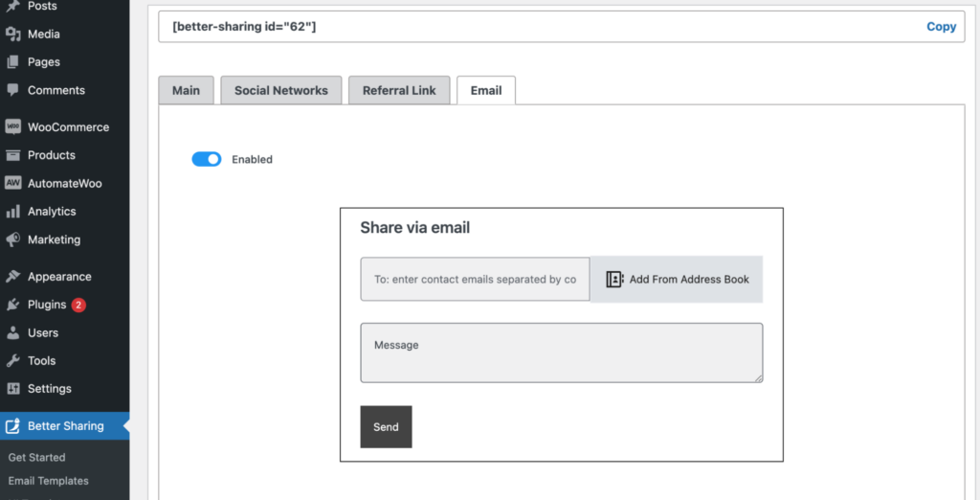Screen dimensions: 980x500
Task: Open the Referral Link tab
Action: (x=399, y=90)
